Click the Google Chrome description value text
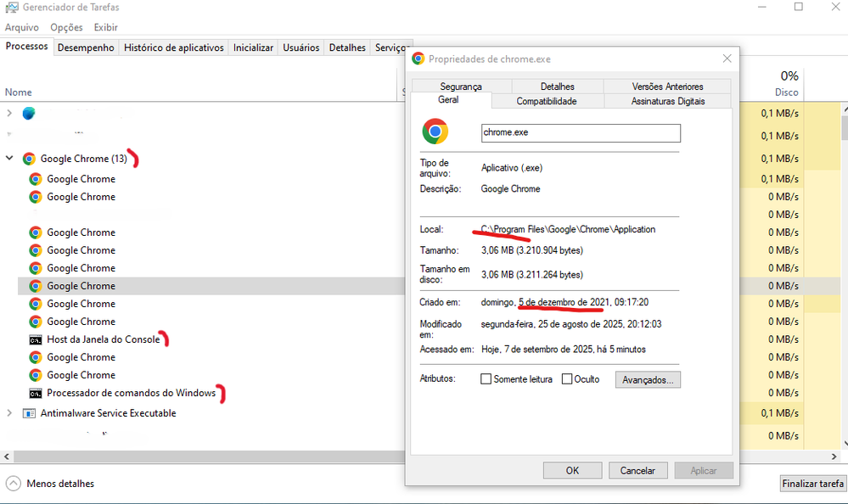Screen dimensions: 848x504 (x=510, y=188)
